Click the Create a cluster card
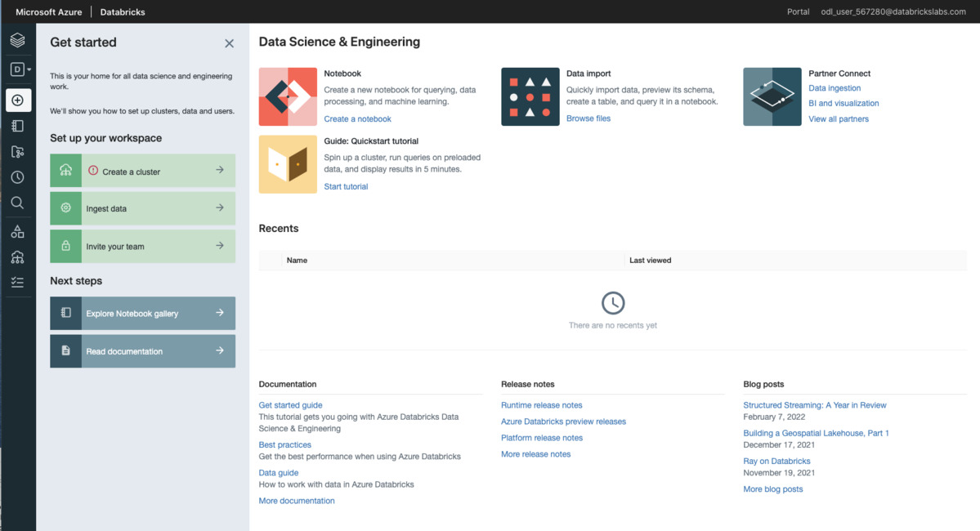 pyautogui.click(x=142, y=171)
